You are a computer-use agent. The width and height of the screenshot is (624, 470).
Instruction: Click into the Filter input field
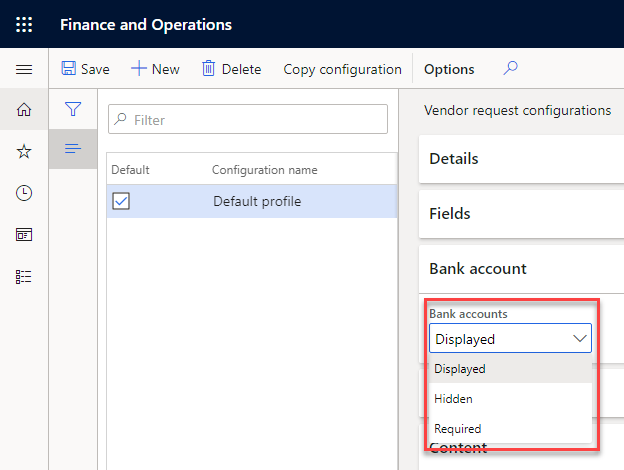pos(248,119)
